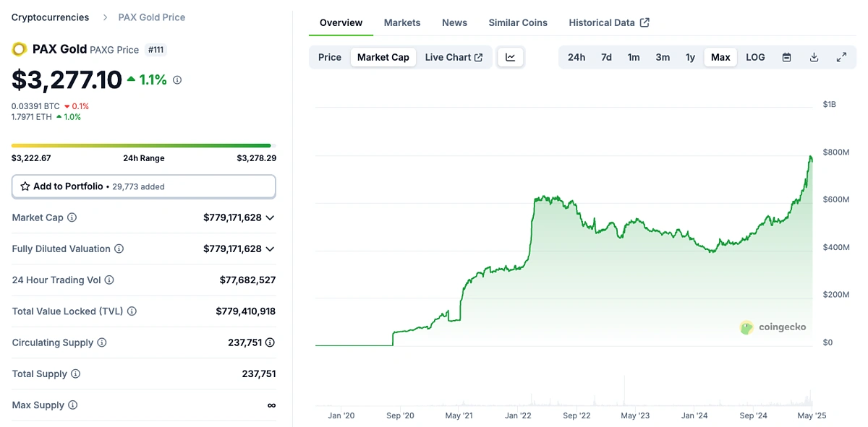Image resolution: width=868 pixels, height=427 pixels.
Task: Set chart range to 7d
Action: [x=606, y=57]
